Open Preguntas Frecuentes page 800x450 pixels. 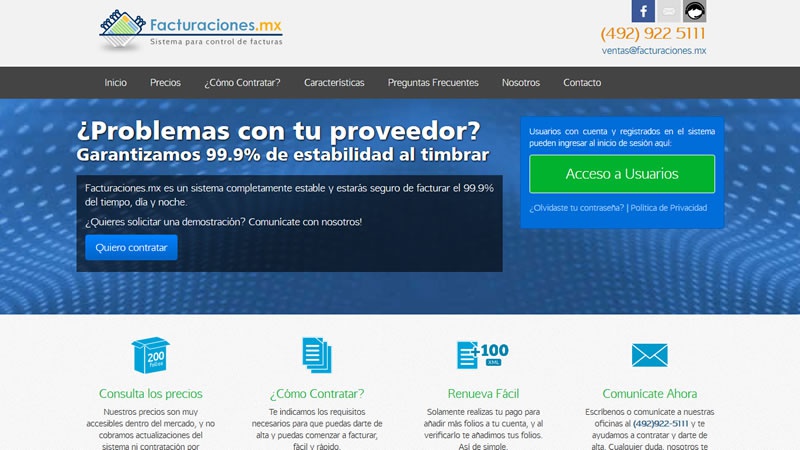click(433, 83)
